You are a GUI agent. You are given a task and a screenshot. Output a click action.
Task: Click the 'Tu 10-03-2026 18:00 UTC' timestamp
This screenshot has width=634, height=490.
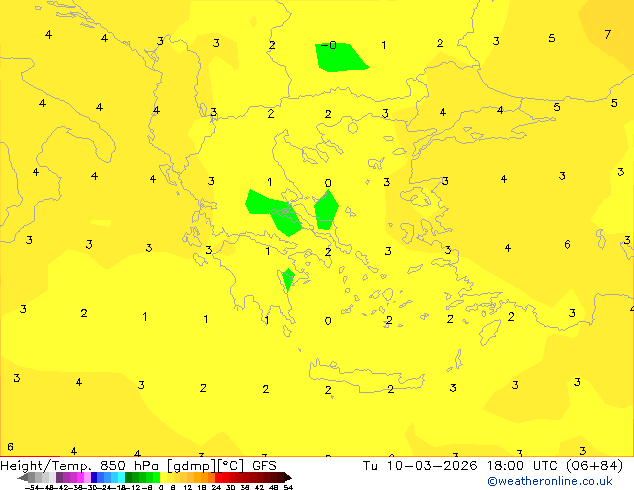coord(461,466)
